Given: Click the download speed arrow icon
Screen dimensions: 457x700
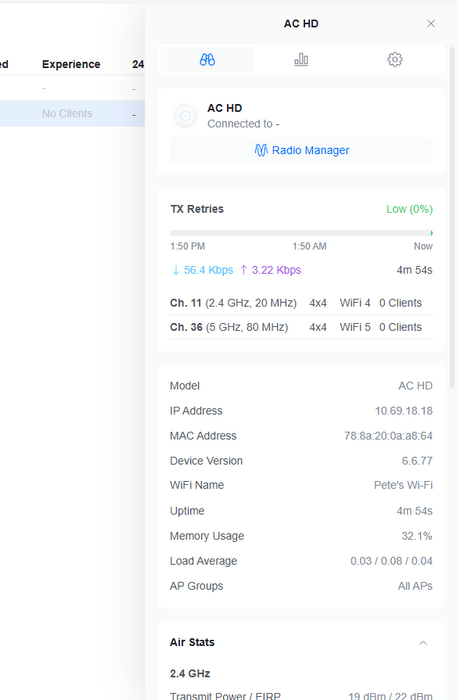Looking at the screenshot, I should click(x=176, y=270).
